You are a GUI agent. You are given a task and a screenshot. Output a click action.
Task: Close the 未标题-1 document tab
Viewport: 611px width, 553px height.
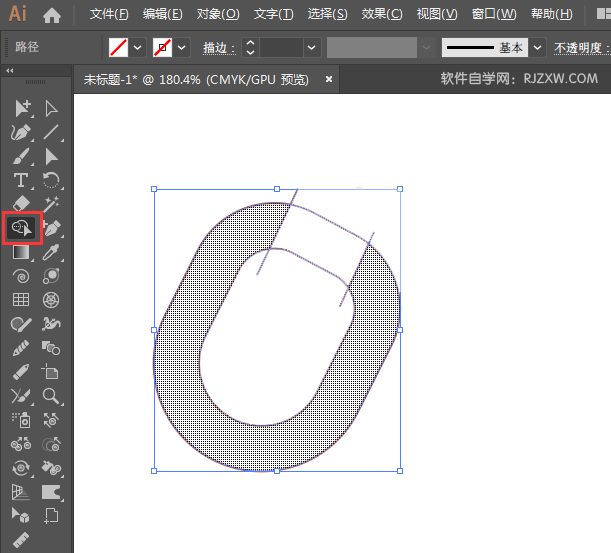click(x=329, y=79)
